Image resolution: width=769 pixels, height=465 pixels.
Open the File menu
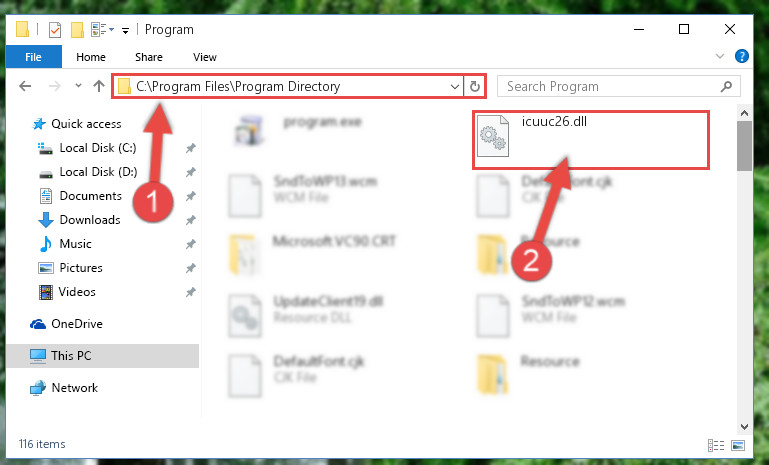33,57
